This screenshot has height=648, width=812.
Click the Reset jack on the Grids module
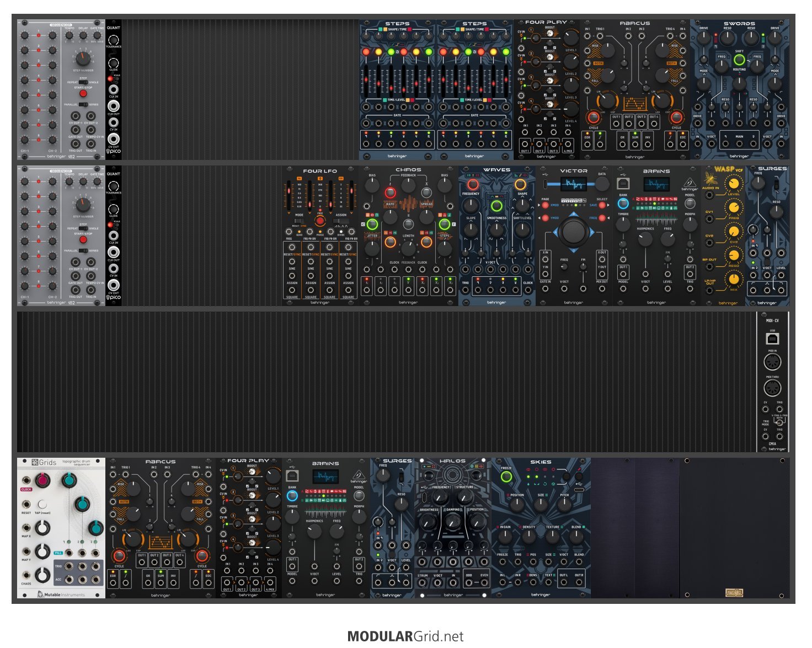(x=26, y=504)
